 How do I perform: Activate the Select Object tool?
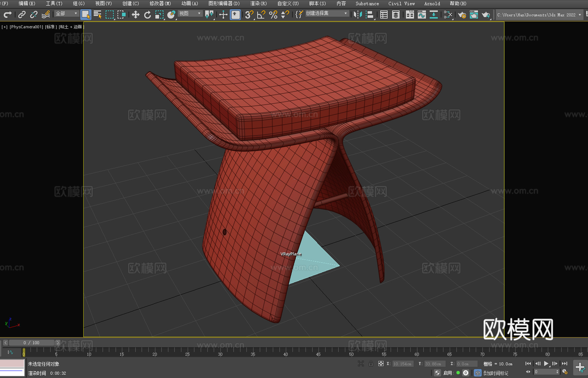(86, 14)
